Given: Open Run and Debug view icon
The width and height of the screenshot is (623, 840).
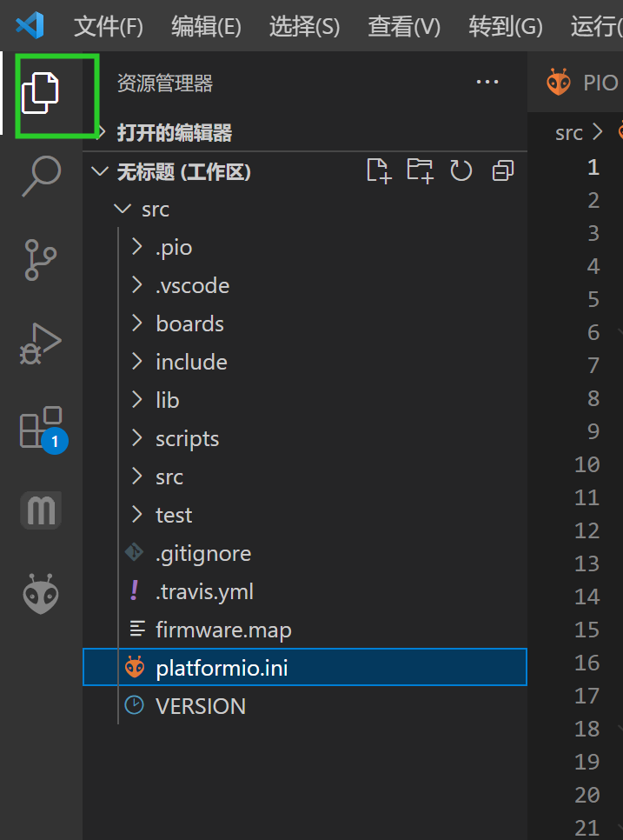Looking at the screenshot, I should pos(41,343).
